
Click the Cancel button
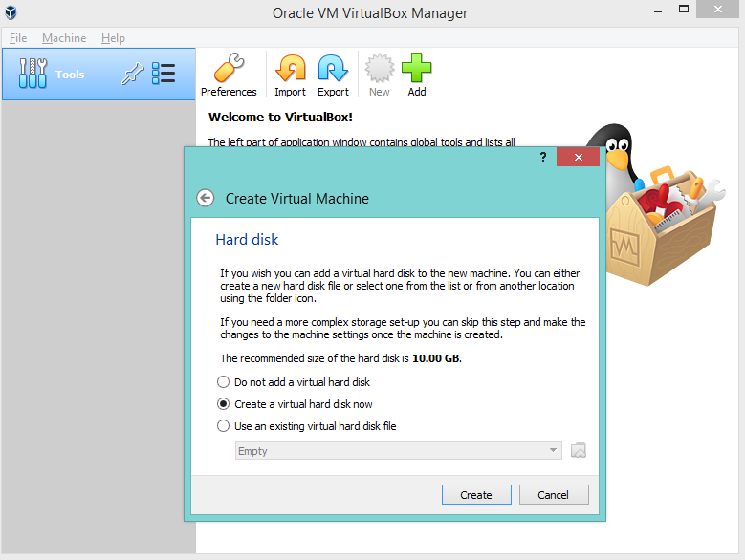(x=554, y=494)
